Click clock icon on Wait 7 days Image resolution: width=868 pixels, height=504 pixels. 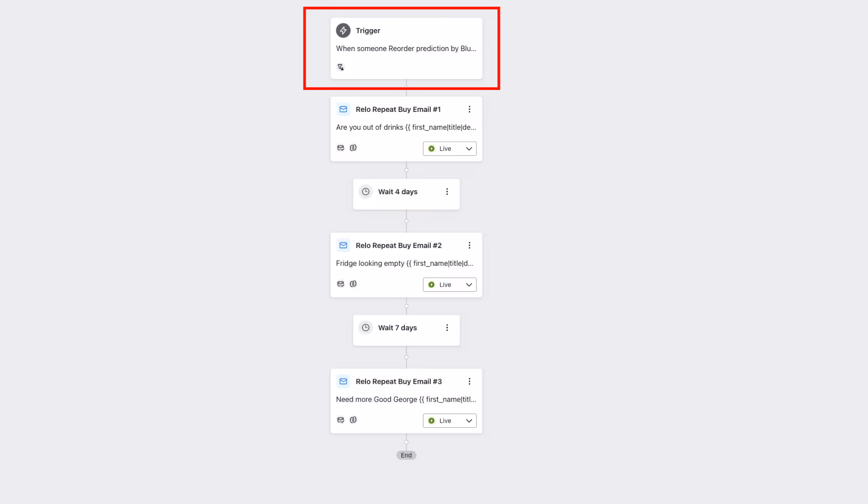[x=366, y=328]
